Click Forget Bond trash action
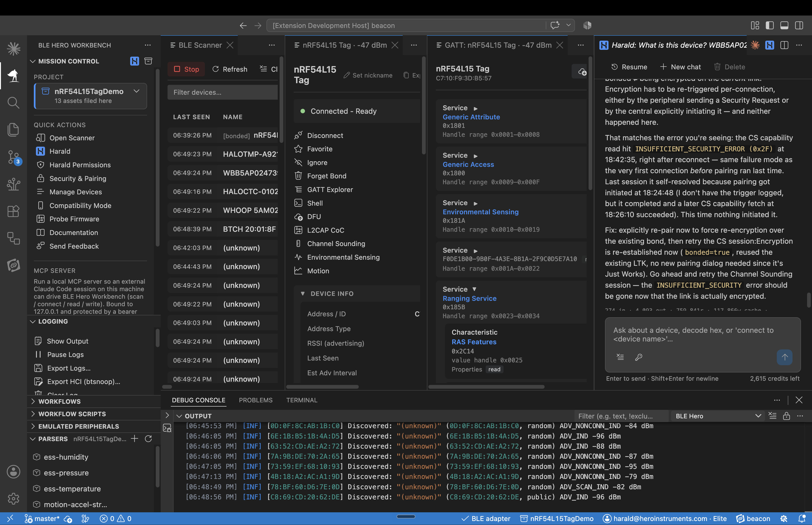The image size is (812, 525). 326,176
